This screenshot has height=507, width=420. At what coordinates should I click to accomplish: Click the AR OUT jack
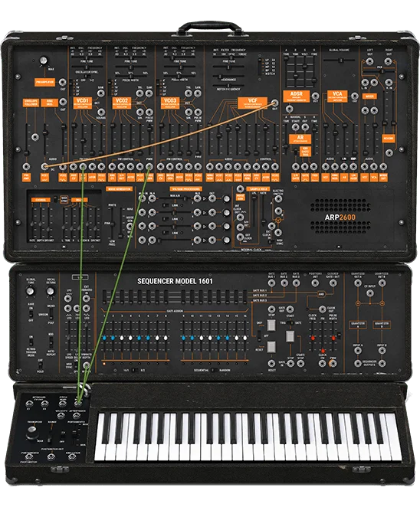coord(305,127)
